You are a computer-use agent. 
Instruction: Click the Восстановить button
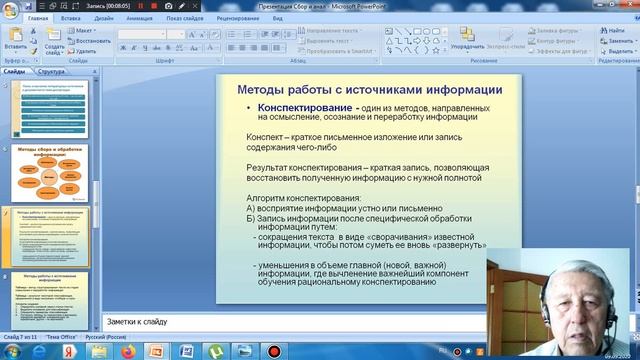point(89,41)
